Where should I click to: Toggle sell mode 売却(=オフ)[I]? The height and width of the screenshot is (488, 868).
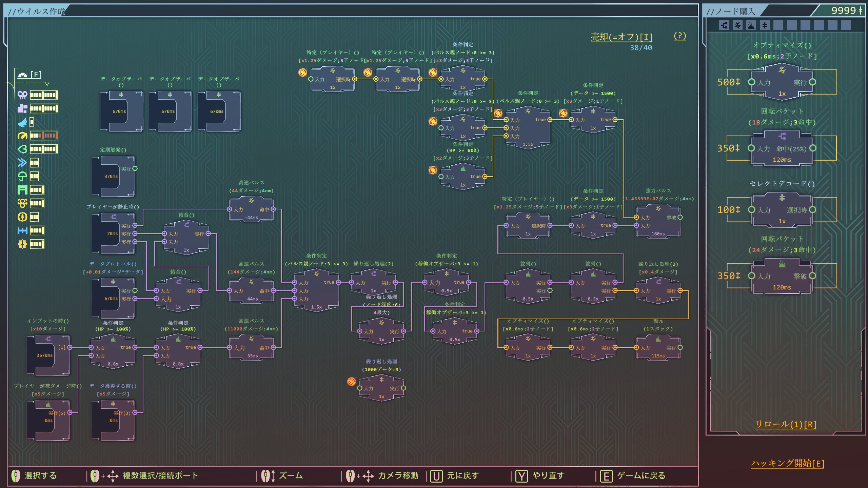coord(621,37)
